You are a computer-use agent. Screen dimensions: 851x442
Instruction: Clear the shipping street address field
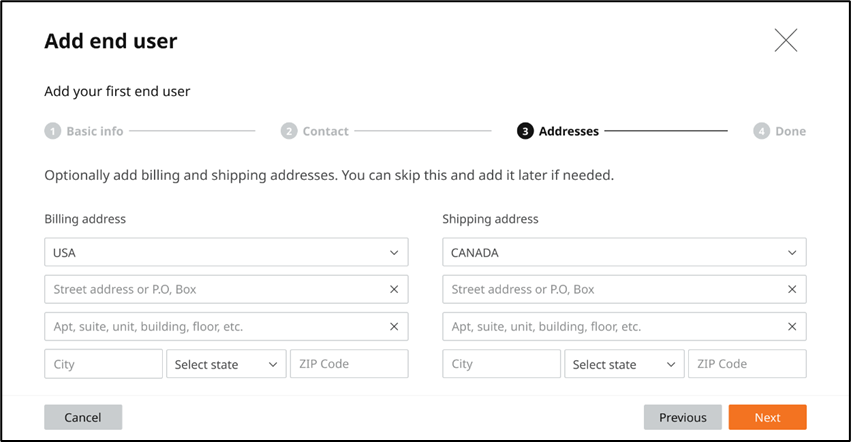point(792,289)
